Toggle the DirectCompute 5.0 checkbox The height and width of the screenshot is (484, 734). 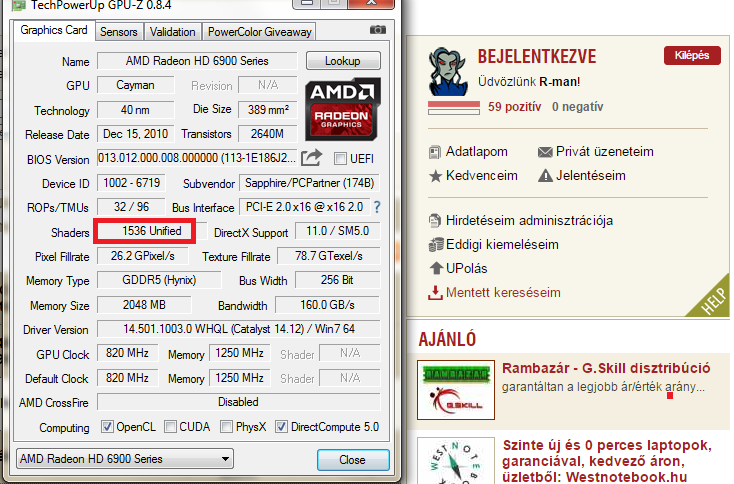click(281, 426)
